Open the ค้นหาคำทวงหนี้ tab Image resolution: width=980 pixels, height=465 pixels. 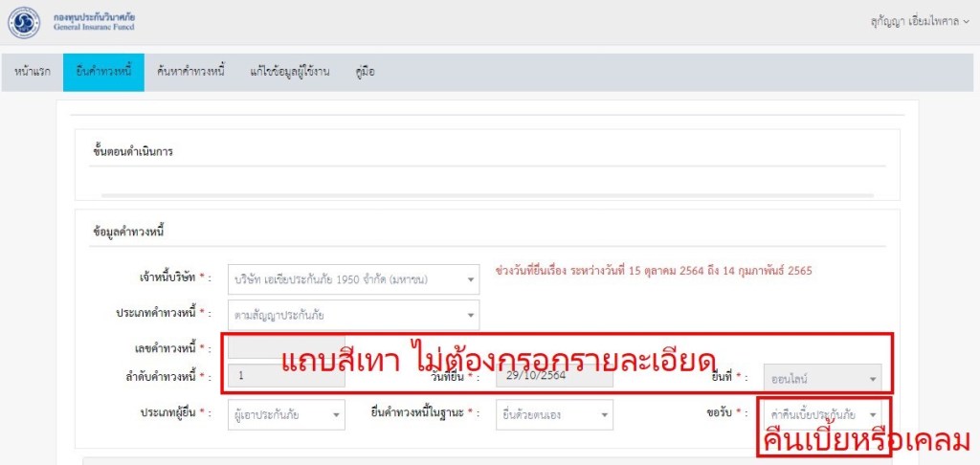190,73
